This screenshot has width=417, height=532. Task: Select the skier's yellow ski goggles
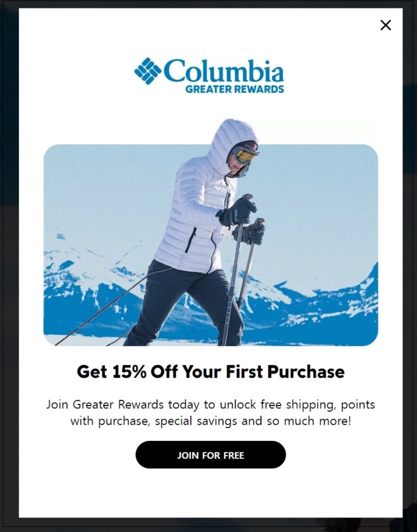click(245, 154)
